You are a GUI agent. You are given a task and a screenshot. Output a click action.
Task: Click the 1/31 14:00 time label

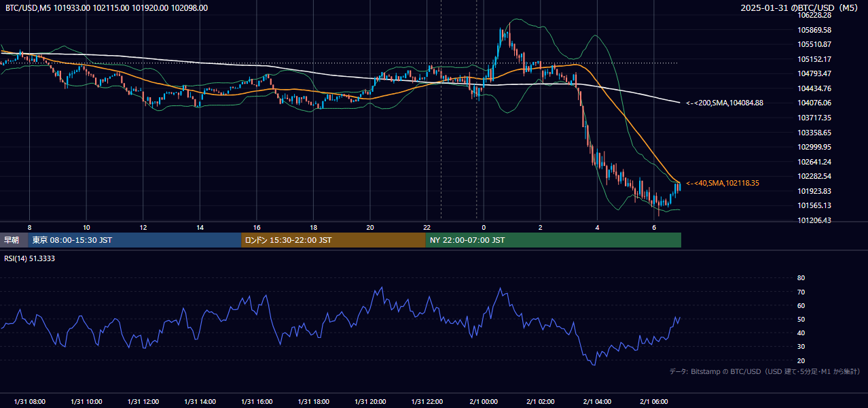pyautogui.click(x=200, y=402)
